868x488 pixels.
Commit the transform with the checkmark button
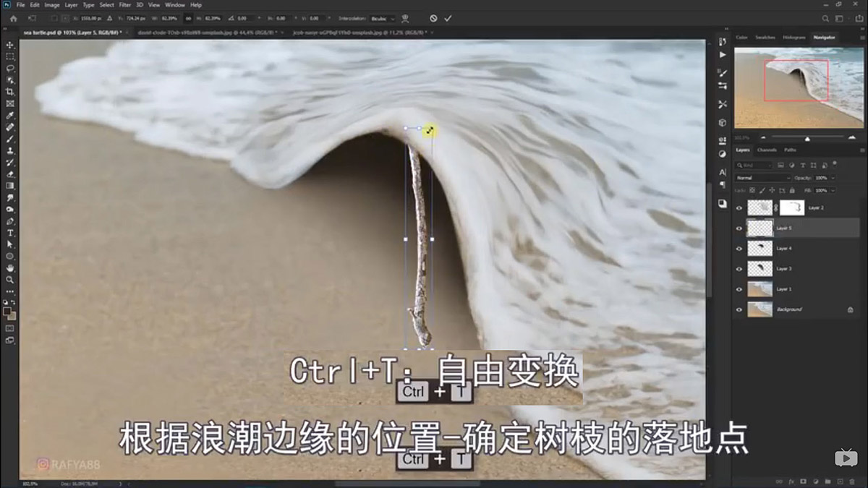point(447,20)
